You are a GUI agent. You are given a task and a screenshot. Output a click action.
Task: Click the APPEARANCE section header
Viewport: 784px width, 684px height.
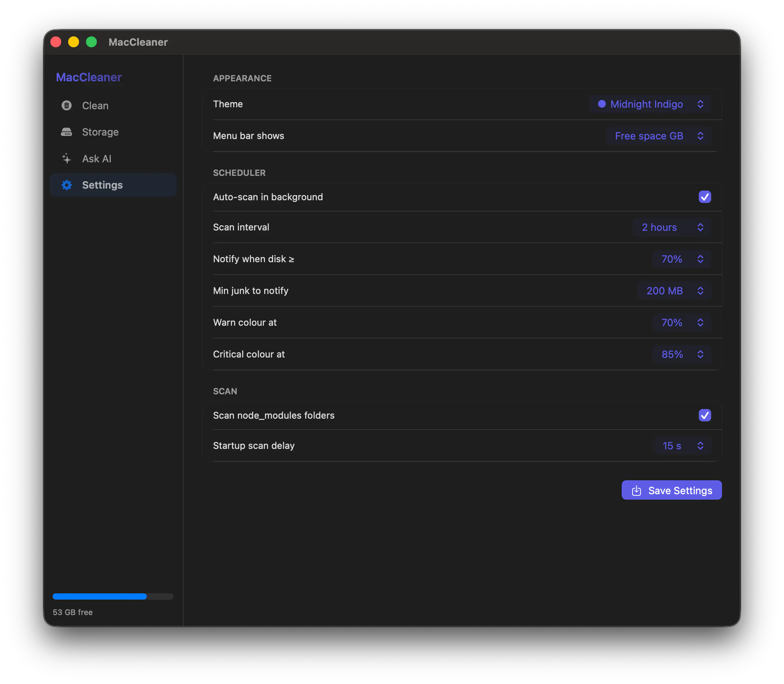pos(242,78)
